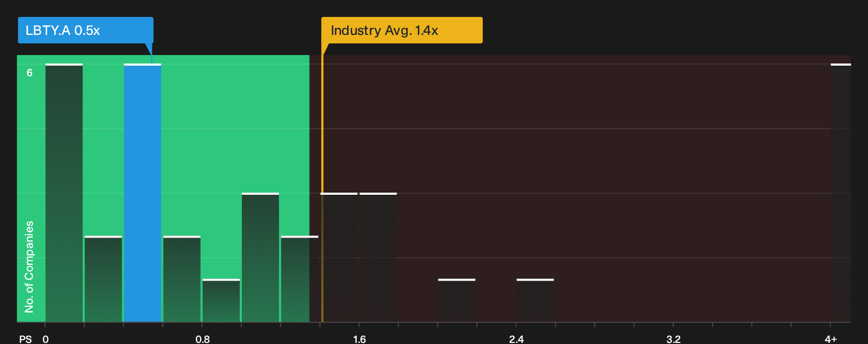
Task: Click the dark bar starting at 1.6
Action: [378, 258]
